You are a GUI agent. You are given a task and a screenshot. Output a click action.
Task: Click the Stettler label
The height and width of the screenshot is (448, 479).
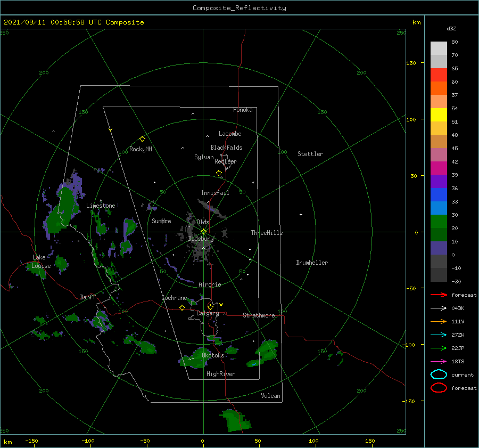coord(310,154)
